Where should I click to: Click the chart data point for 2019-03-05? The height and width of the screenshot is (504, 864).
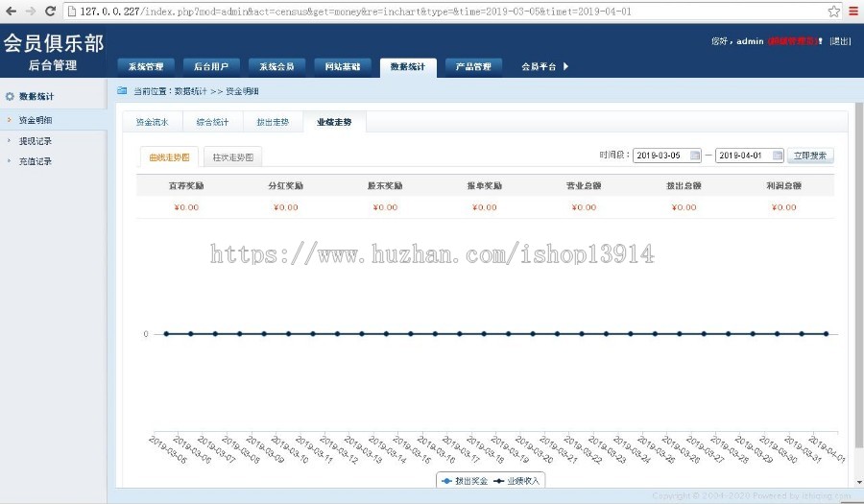[166, 334]
